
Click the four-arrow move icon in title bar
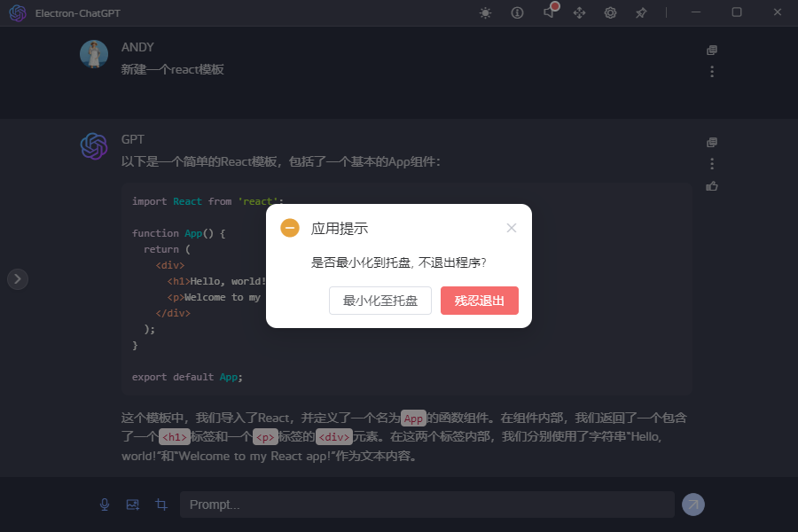point(579,12)
